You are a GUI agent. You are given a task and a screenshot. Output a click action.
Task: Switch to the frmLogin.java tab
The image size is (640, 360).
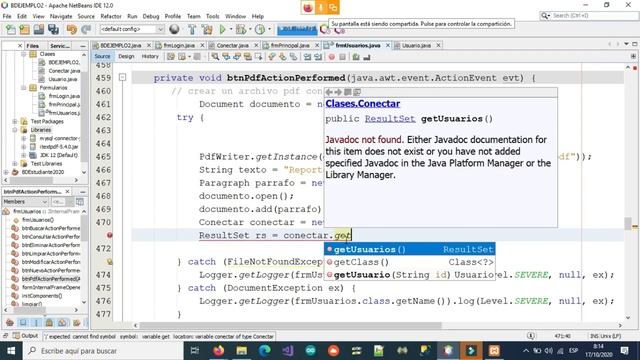tap(179, 45)
